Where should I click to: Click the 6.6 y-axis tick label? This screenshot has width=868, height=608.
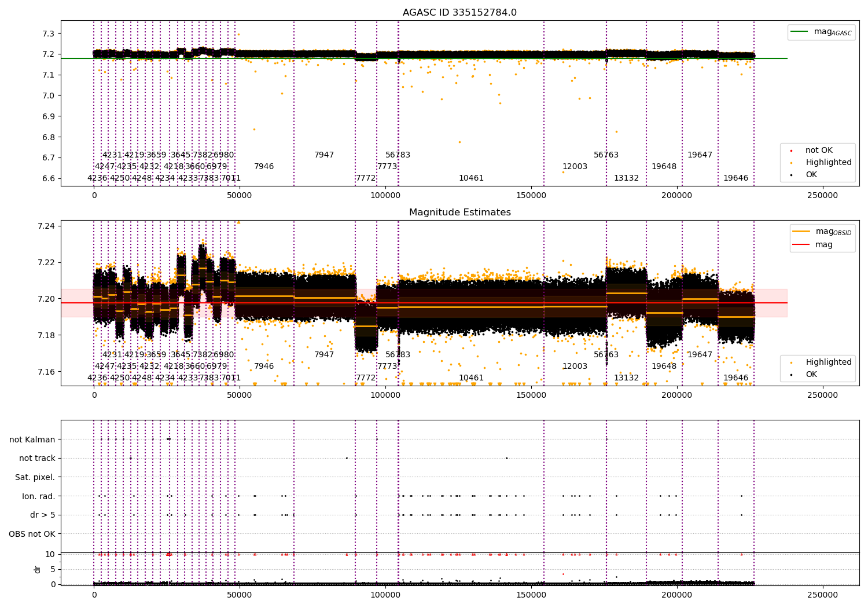pos(49,178)
